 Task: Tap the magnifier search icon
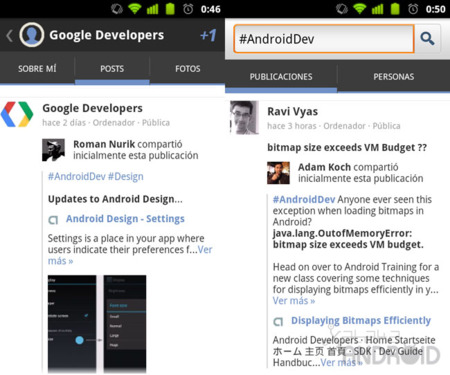[x=427, y=39]
